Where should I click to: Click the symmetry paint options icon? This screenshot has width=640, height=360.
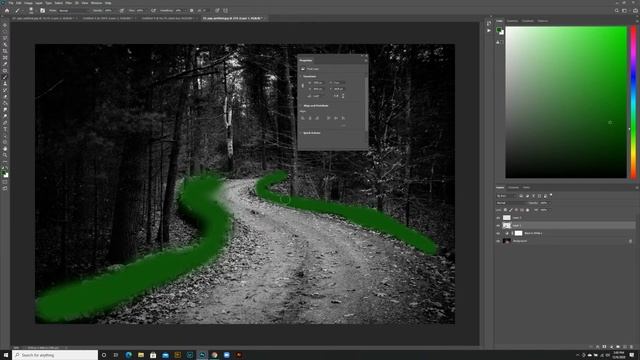(x=225, y=11)
